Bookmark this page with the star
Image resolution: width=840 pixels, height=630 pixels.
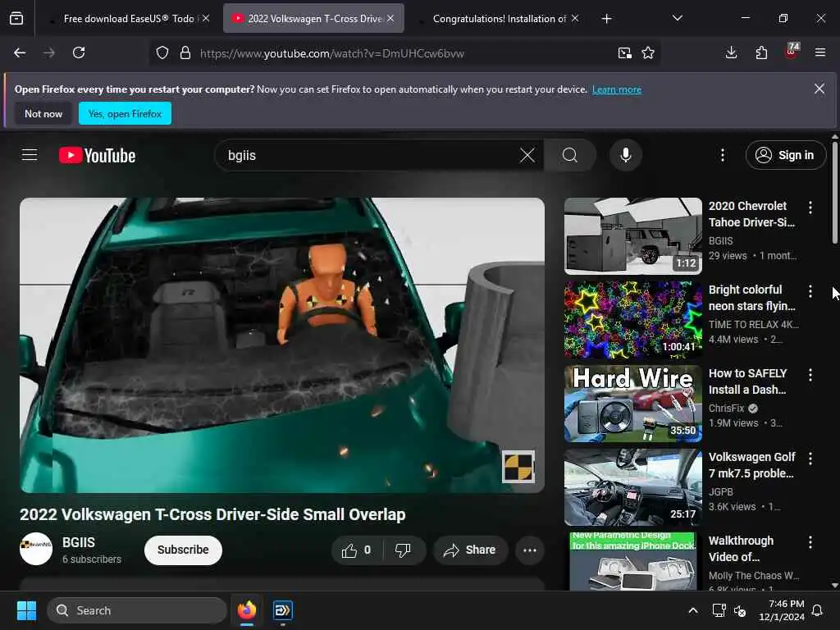[648, 53]
